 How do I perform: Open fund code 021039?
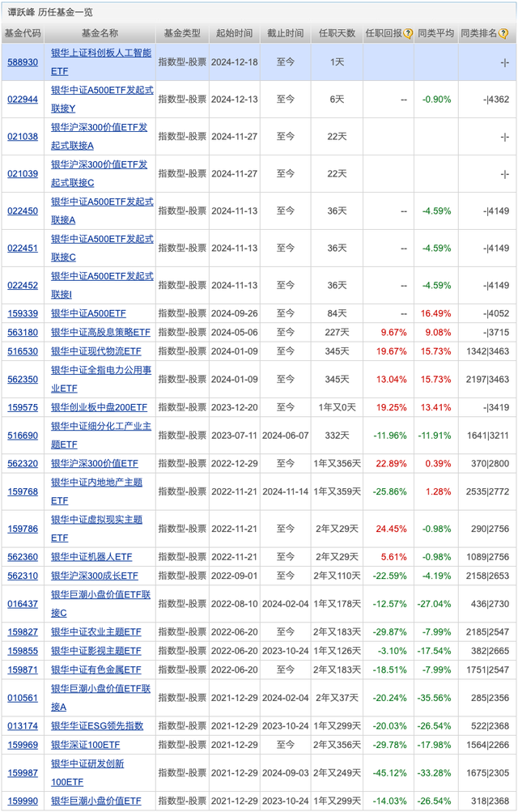[23, 174]
